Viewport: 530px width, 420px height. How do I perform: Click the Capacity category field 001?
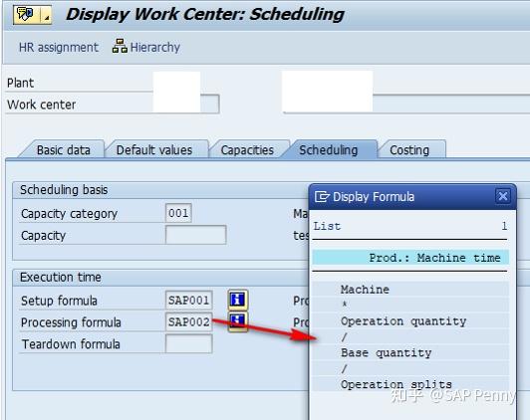click(x=178, y=213)
